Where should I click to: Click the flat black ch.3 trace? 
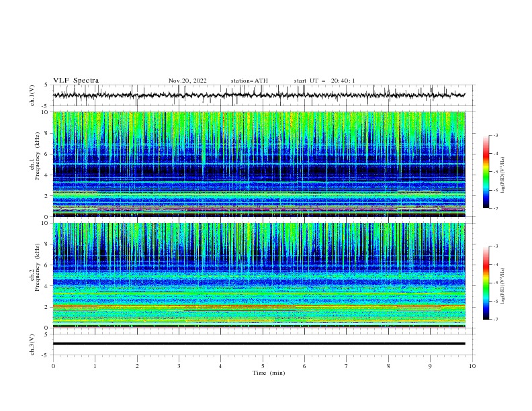(259, 344)
